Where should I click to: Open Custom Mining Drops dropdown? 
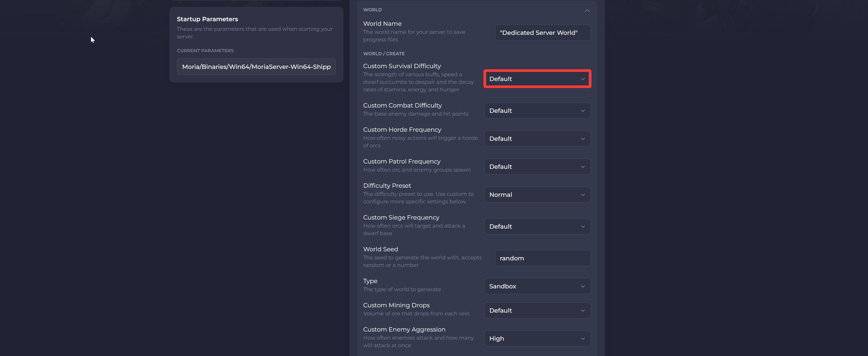(x=537, y=310)
